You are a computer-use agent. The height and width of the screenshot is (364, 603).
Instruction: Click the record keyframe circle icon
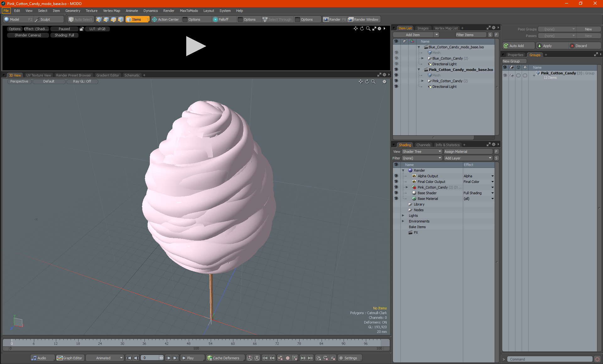tap(287, 358)
